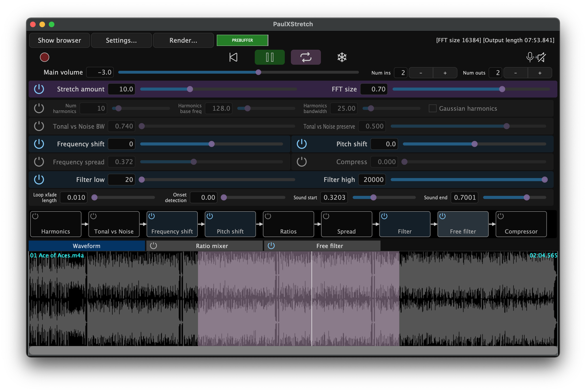Return playback to start with skip-back icon
The image size is (586, 392).
click(x=233, y=57)
